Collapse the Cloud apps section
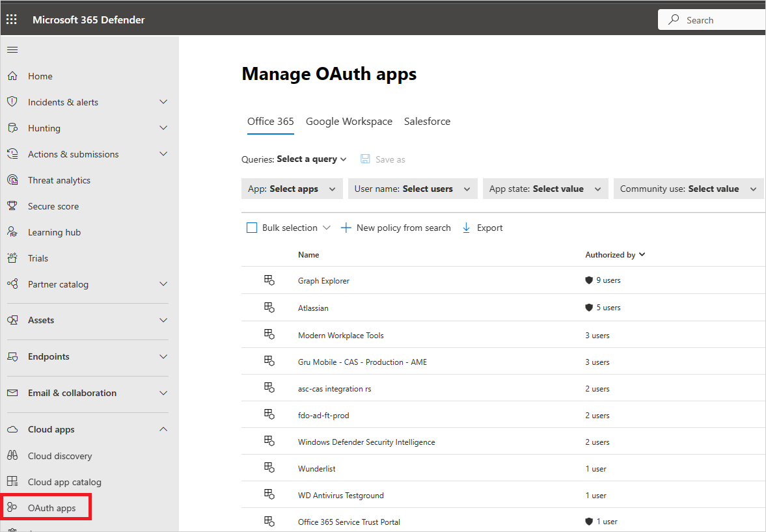Viewport: 766px width, 532px height. point(163,429)
